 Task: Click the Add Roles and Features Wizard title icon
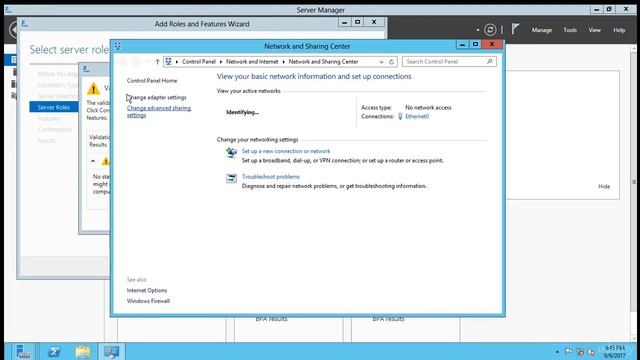[24, 24]
